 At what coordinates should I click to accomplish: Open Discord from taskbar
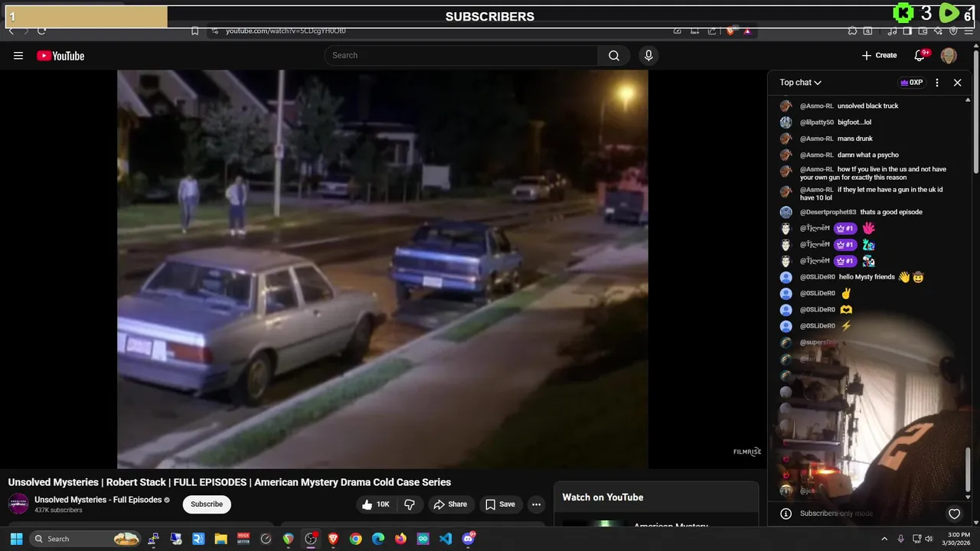click(469, 539)
